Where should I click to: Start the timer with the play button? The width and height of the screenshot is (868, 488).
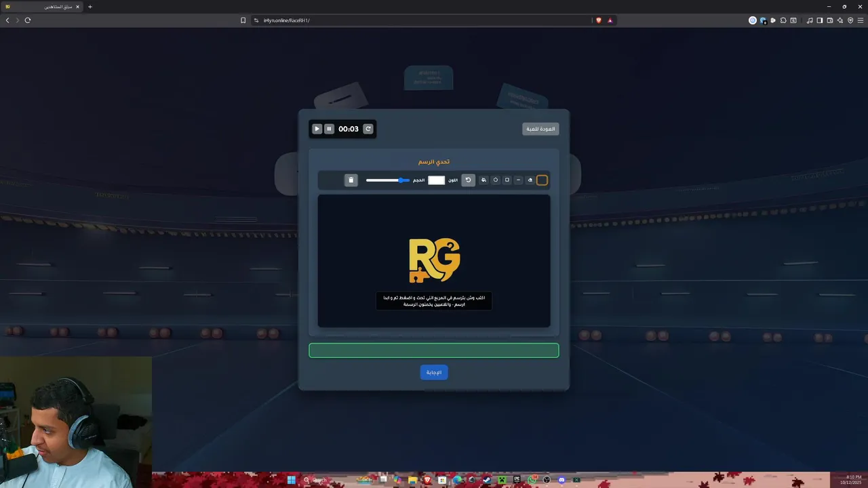pyautogui.click(x=317, y=129)
